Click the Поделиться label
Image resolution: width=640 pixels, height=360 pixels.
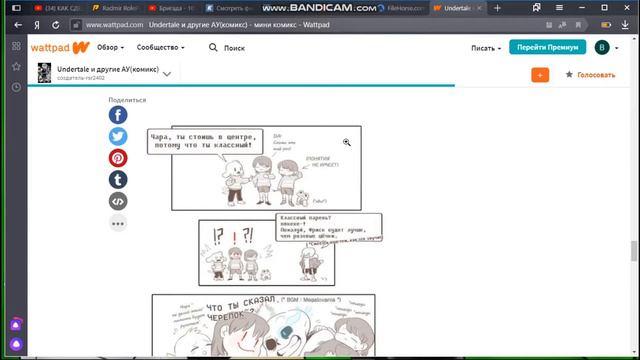[x=127, y=100]
